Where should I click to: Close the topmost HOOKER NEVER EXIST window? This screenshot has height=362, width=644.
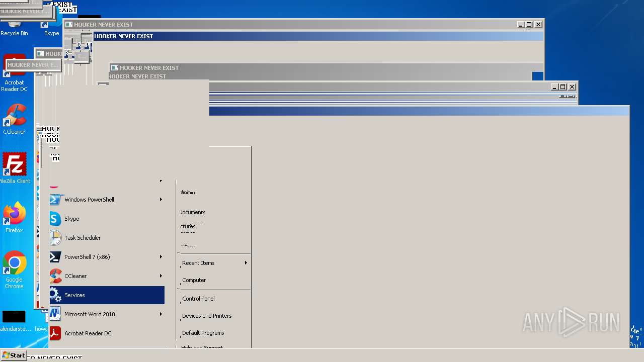coord(538,25)
